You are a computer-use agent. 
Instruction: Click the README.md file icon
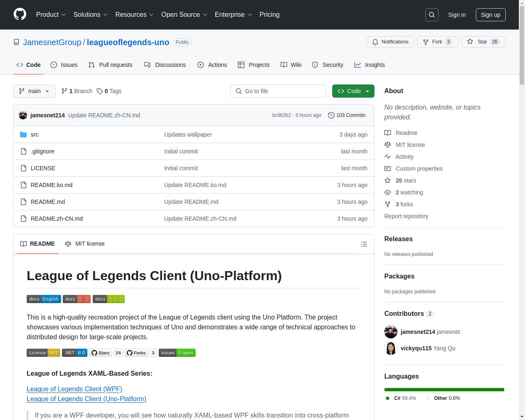point(23,202)
